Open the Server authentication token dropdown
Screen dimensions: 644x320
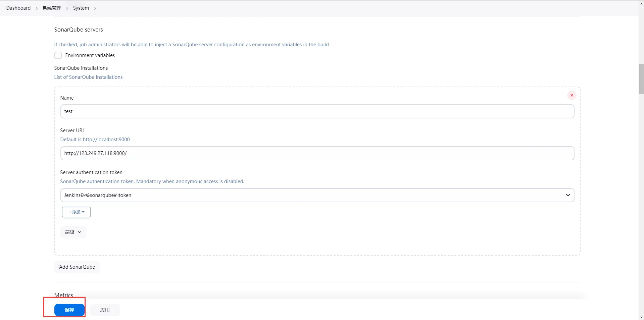tap(317, 195)
